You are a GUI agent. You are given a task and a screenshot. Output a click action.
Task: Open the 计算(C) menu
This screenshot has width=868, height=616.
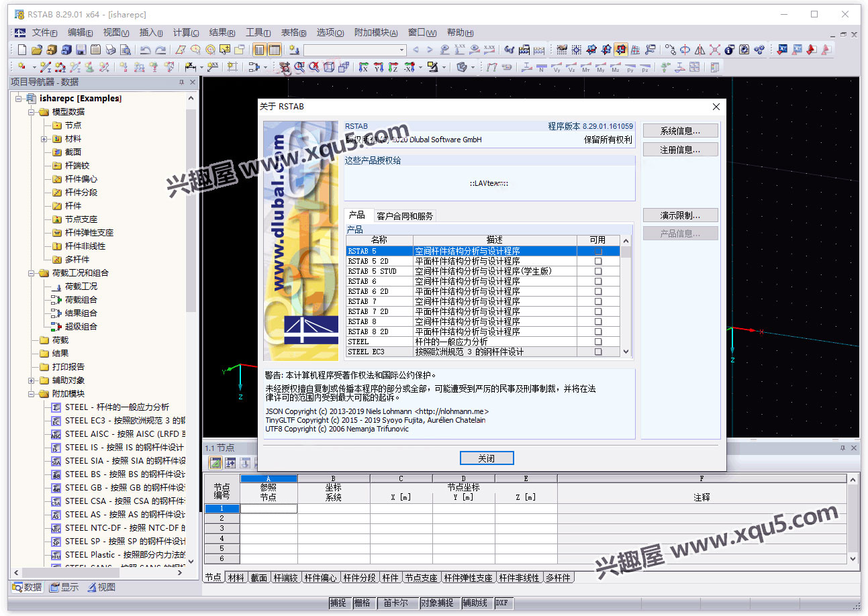tap(186, 32)
